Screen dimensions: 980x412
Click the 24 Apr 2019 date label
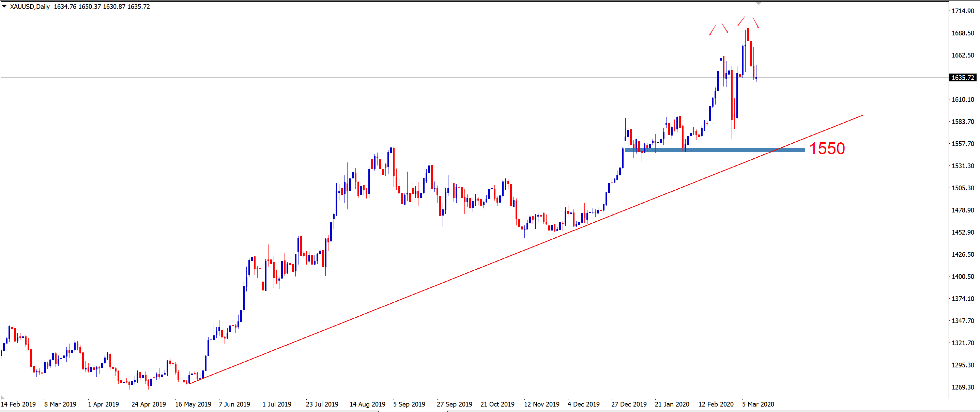pyautogui.click(x=149, y=405)
